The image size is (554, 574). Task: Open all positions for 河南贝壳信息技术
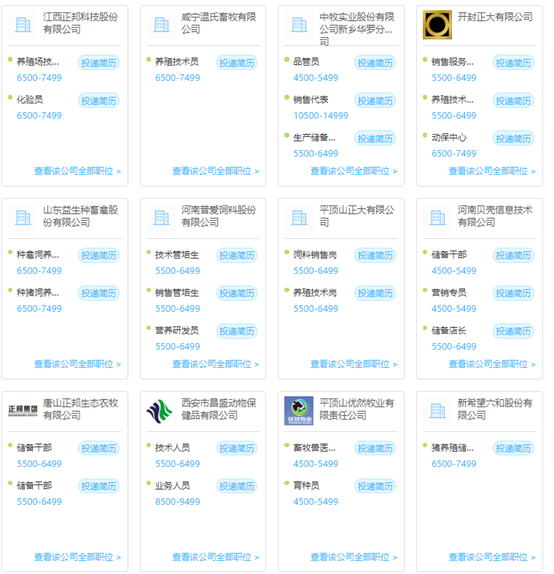click(492, 364)
